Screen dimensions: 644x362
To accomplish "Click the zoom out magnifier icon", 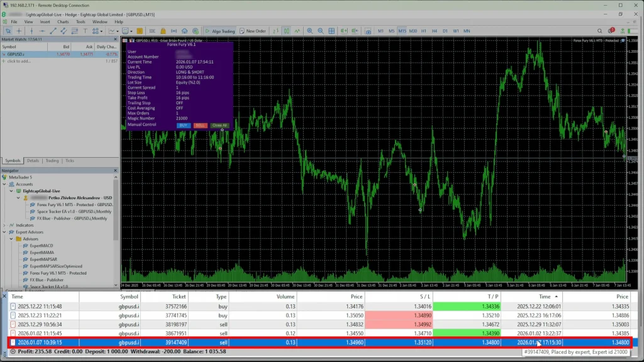I will click(320, 31).
